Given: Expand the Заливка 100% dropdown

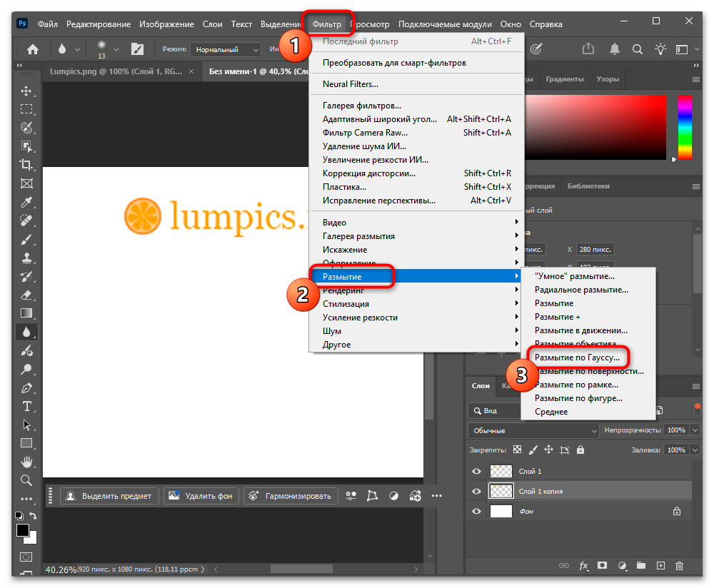Looking at the screenshot, I should click(x=695, y=450).
